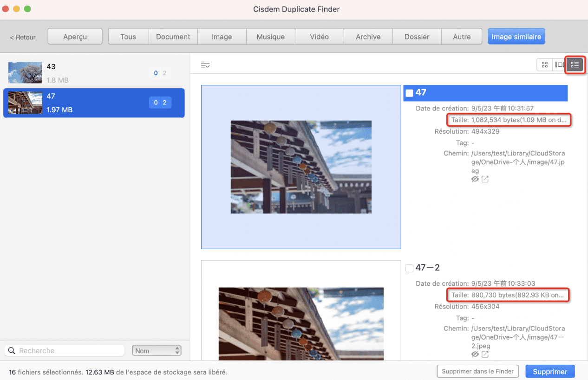Select group 47 in the sidebar
This screenshot has width=588, height=380.
point(94,103)
